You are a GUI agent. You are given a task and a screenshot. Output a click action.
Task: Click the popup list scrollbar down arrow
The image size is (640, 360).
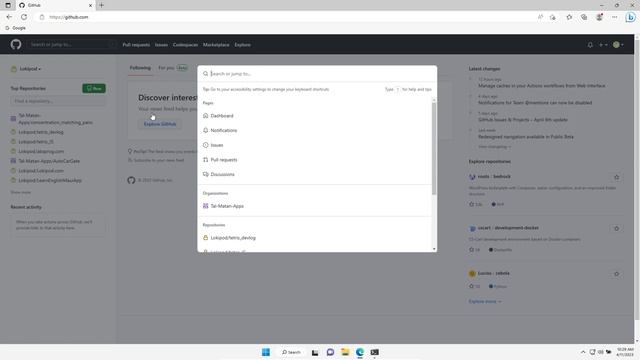click(x=434, y=249)
